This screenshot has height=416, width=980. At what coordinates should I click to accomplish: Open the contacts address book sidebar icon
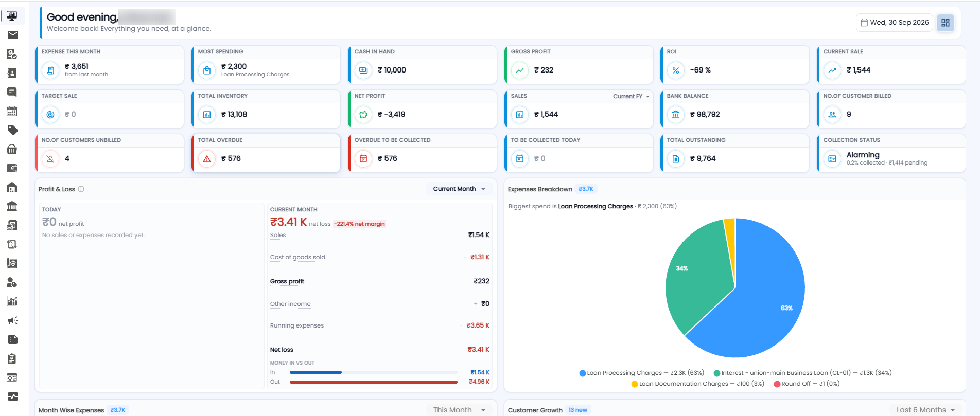pos(12,73)
